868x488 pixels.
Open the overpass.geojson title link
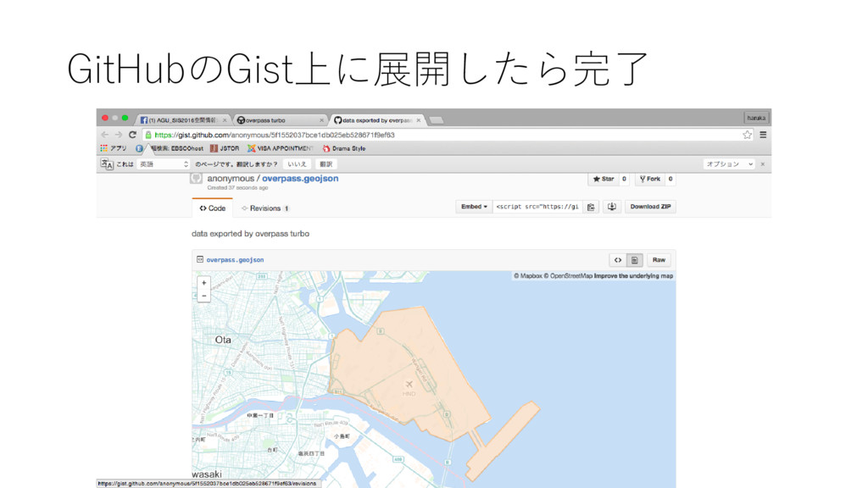tap(300, 178)
